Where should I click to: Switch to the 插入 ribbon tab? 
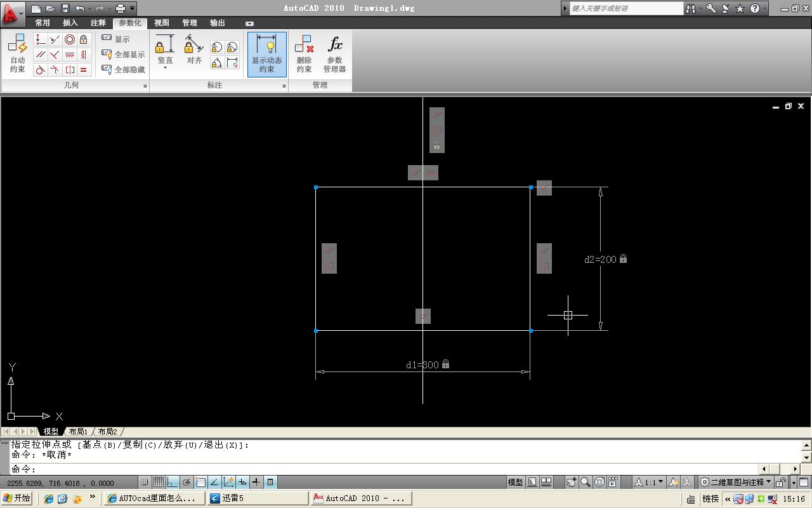coord(70,23)
